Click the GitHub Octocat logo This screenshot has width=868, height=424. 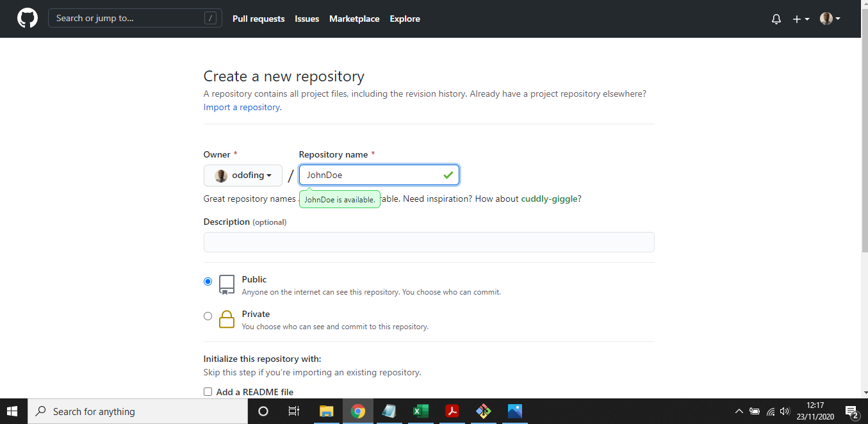coord(28,19)
